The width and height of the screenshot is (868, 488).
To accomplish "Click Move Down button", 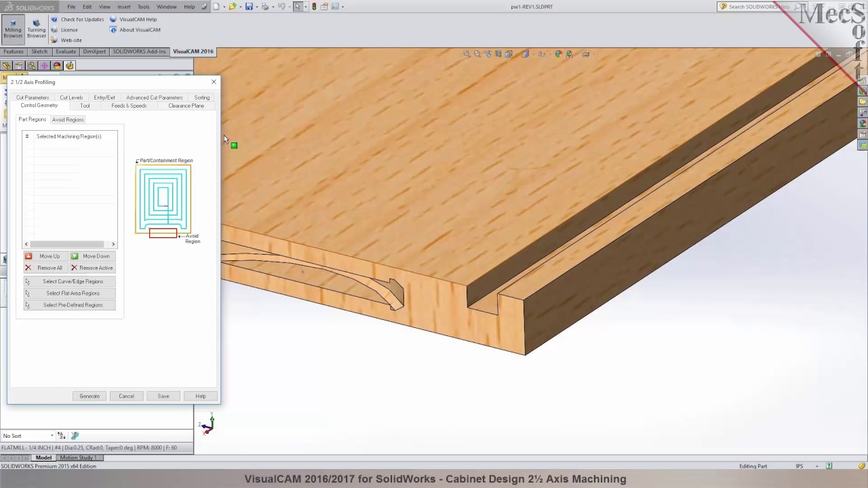I will coord(92,256).
